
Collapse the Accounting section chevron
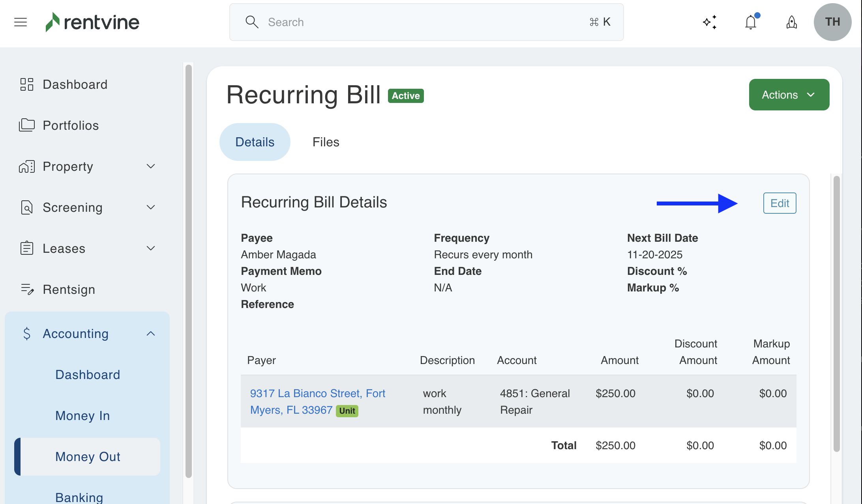(151, 334)
